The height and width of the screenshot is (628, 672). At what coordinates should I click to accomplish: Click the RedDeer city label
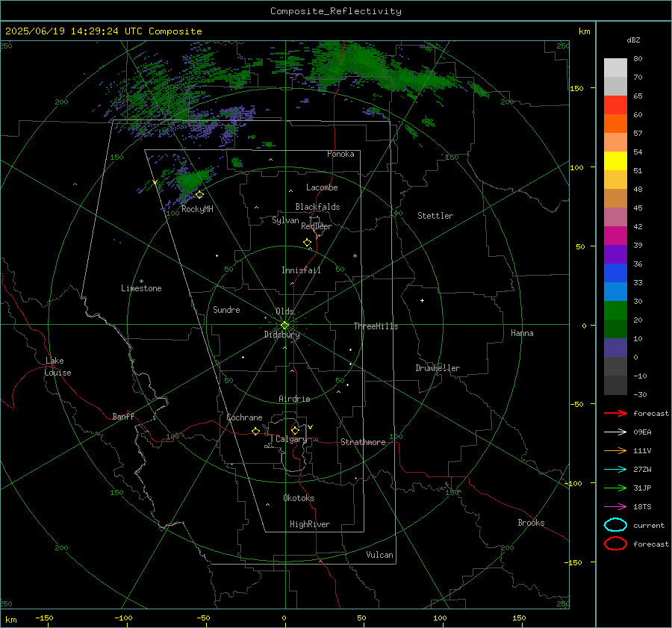317,226
